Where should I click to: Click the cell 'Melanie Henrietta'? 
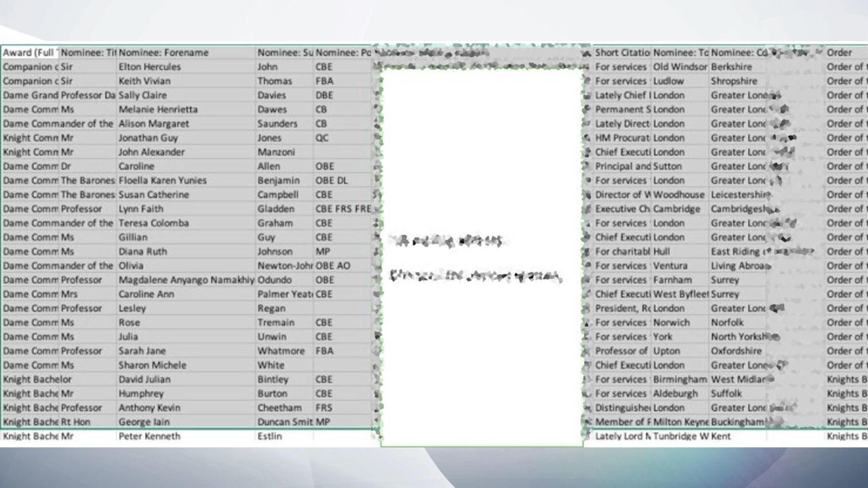186,109
